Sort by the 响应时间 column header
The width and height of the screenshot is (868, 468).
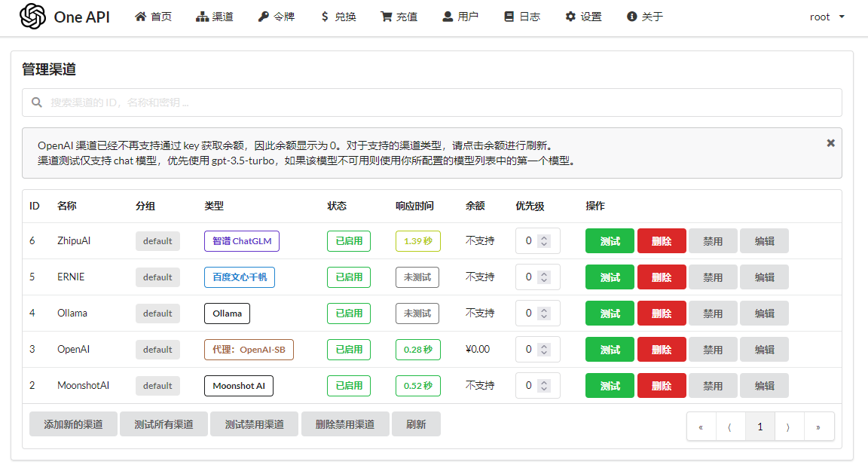414,206
